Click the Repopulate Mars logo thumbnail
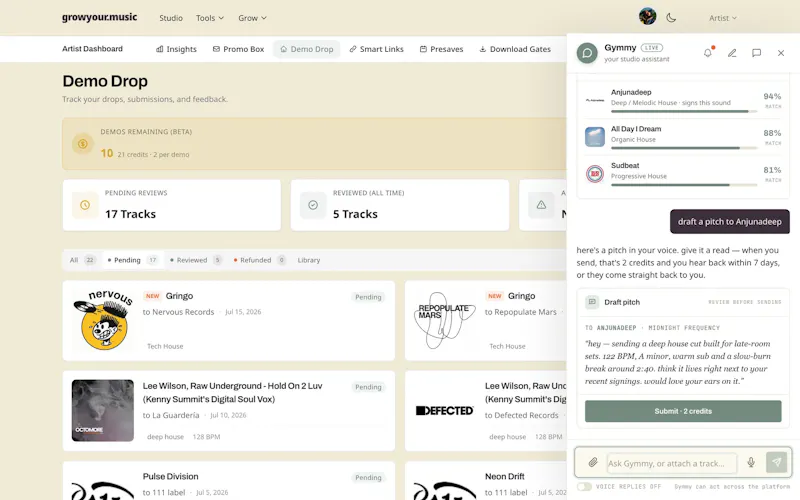 tap(444, 320)
